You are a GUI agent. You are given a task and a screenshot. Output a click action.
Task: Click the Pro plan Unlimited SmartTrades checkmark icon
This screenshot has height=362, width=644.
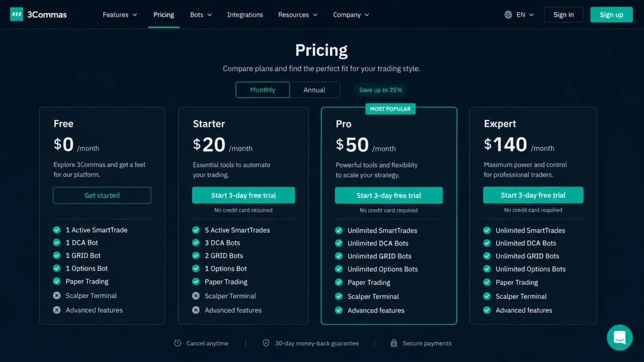pyautogui.click(x=339, y=230)
